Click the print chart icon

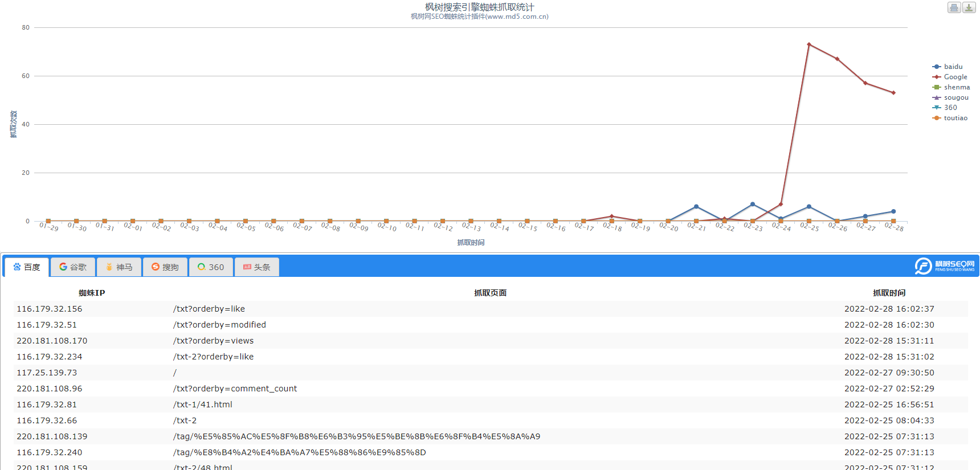pos(954,7)
